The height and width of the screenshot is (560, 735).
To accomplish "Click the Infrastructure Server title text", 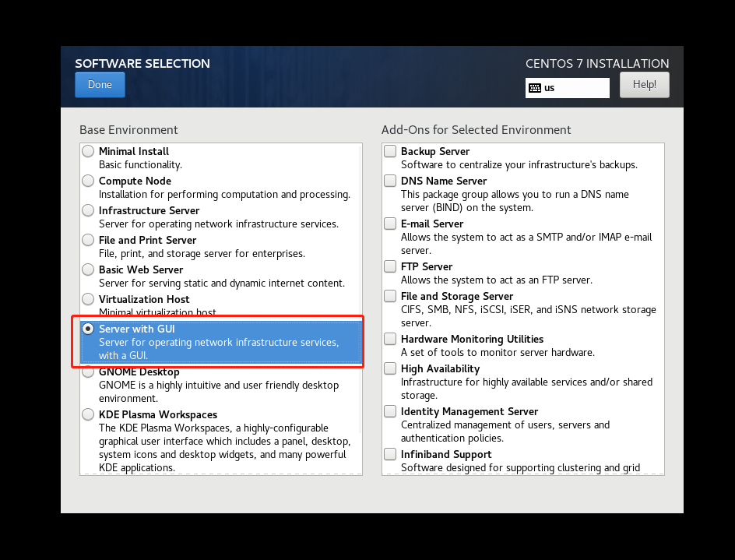I will (x=149, y=210).
